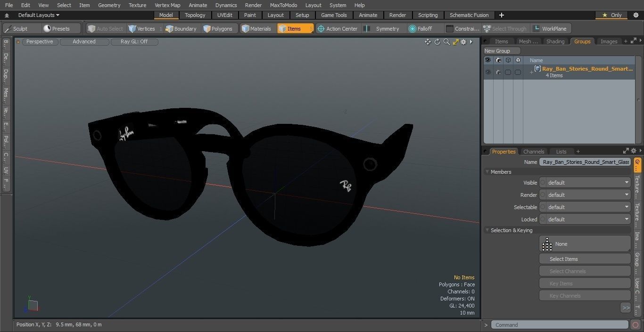The height and width of the screenshot is (332, 644).
Task: Click the viewport axis gizmo cube
Action: (x=33, y=305)
